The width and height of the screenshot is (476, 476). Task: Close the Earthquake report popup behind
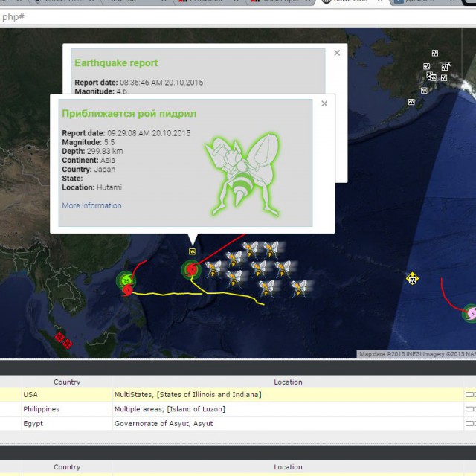click(337, 53)
